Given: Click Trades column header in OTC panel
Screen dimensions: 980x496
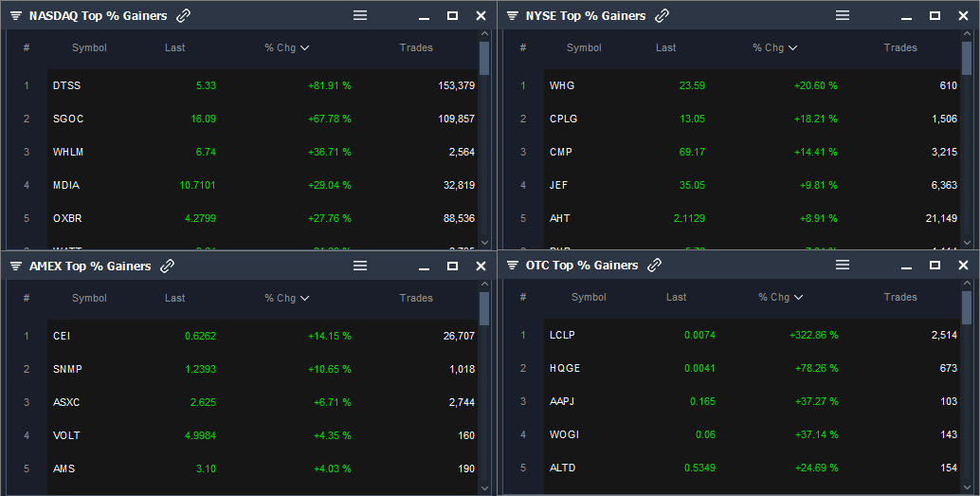Looking at the screenshot, I should tap(900, 297).
